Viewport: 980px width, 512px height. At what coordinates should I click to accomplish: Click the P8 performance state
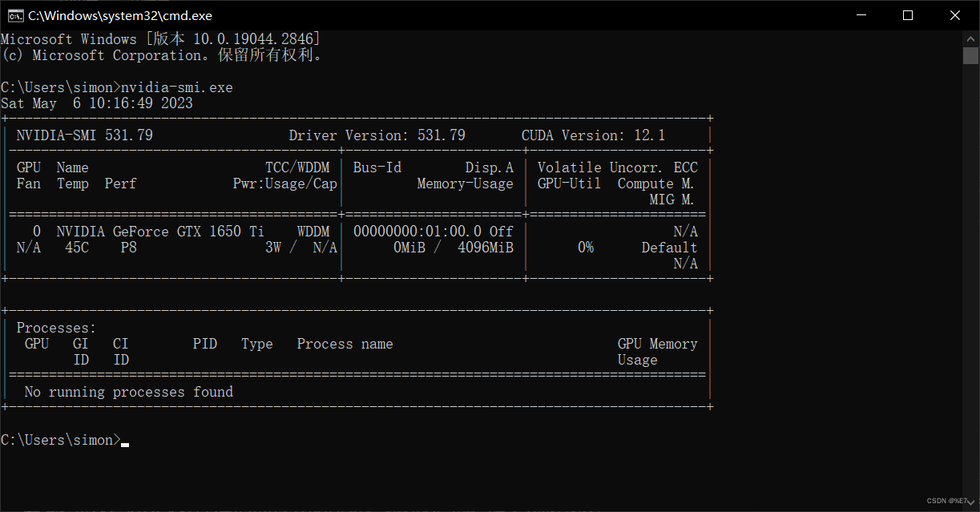point(129,248)
